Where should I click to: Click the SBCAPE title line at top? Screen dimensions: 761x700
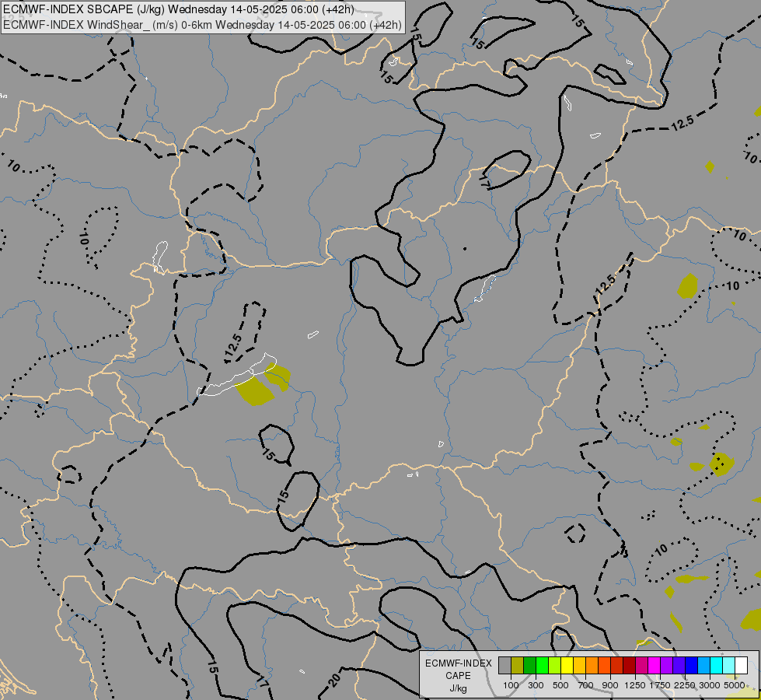click(179, 9)
